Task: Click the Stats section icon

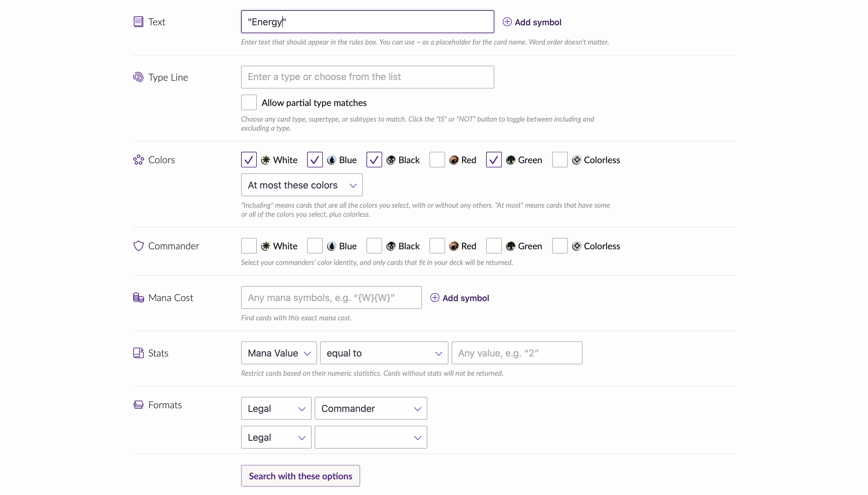Action: (x=138, y=353)
